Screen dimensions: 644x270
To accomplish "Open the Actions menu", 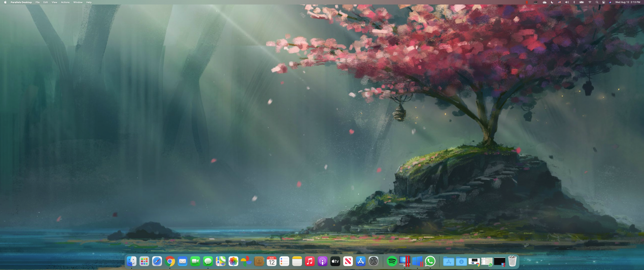I will pyautogui.click(x=65, y=2).
